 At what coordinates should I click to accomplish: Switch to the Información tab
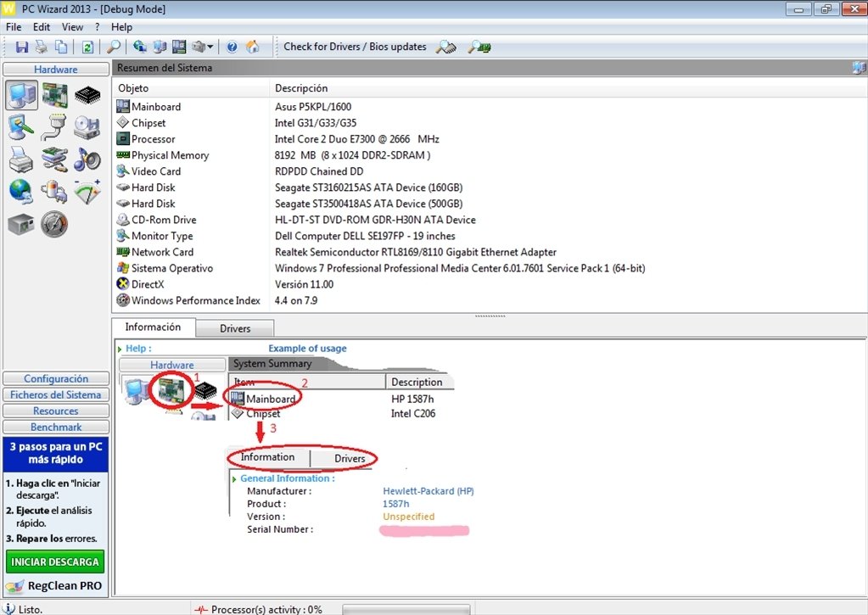[x=154, y=327]
